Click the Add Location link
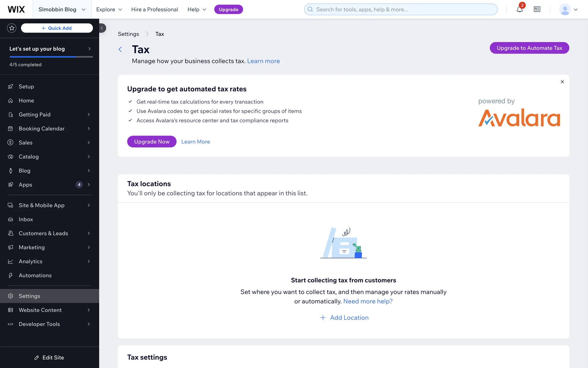The image size is (588, 368). tap(344, 318)
